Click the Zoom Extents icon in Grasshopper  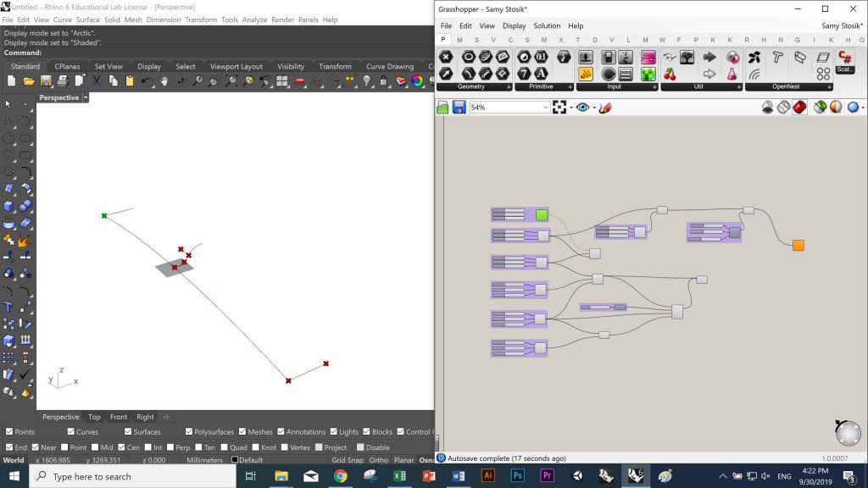click(559, 108)
